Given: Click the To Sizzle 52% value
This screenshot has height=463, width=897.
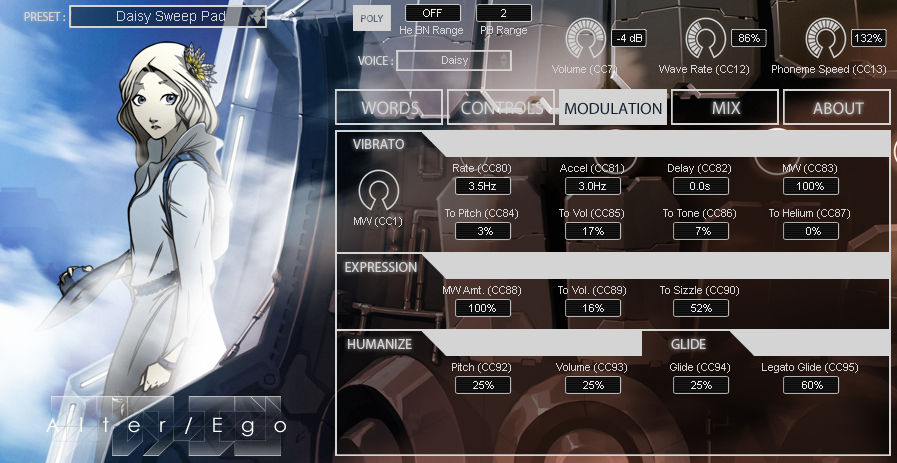Looking at the screenshot, I should coord(701,308).
